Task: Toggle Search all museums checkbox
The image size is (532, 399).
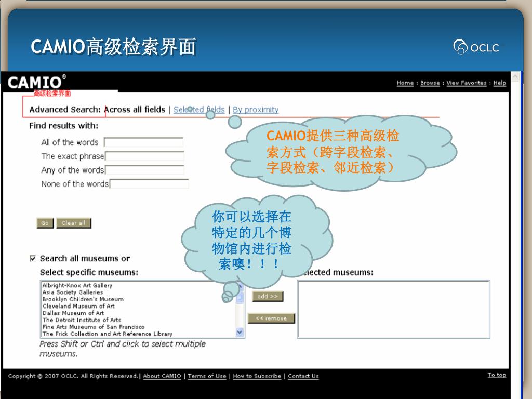Action: 33,259
